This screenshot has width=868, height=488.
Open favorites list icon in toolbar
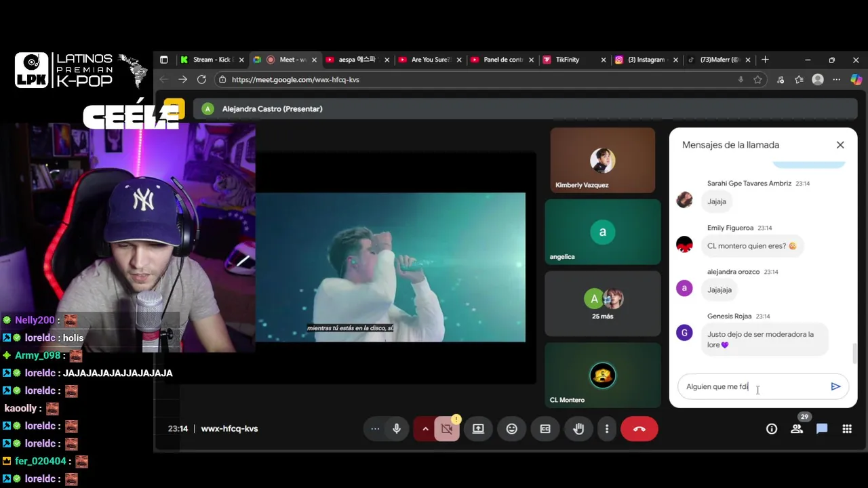pos(799,79)
